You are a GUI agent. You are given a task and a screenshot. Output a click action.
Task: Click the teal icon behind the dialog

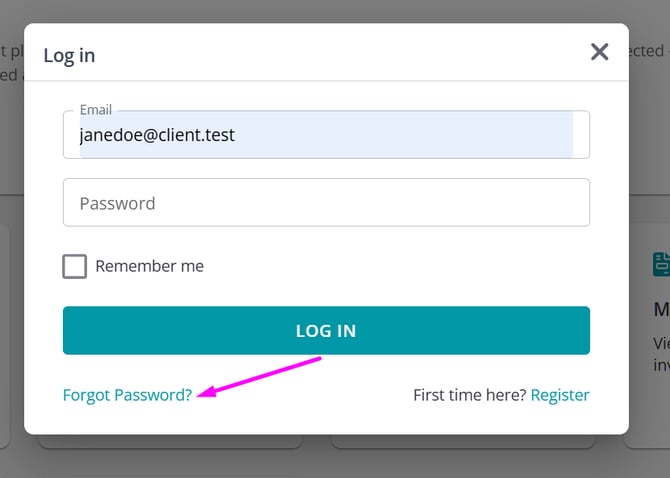(661, 264)
